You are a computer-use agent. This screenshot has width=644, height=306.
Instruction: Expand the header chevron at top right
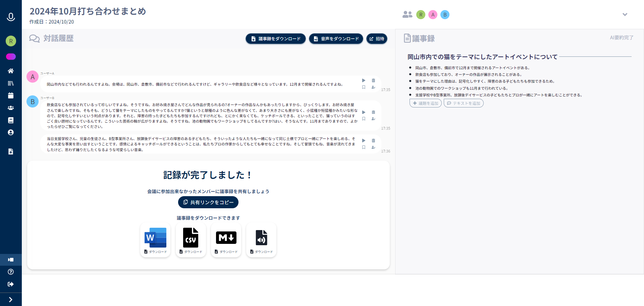tap(625, 14)
